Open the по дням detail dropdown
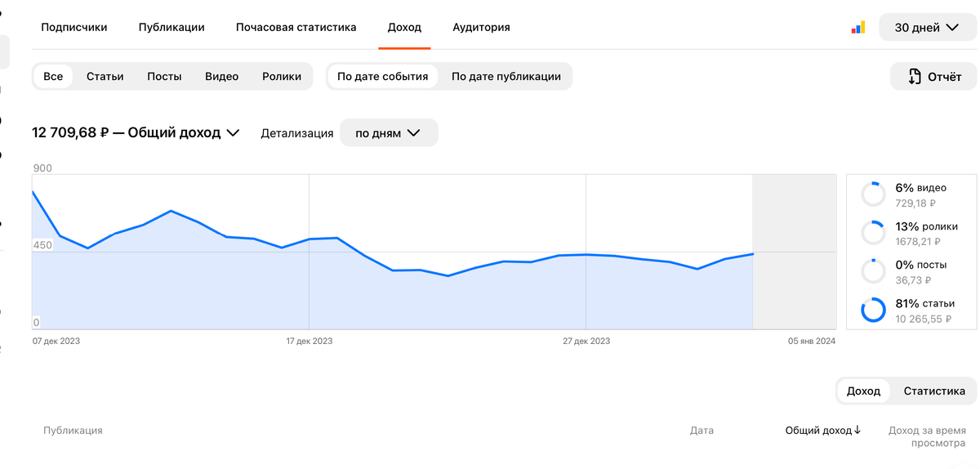The image size is (980, 469). [389, 132]
